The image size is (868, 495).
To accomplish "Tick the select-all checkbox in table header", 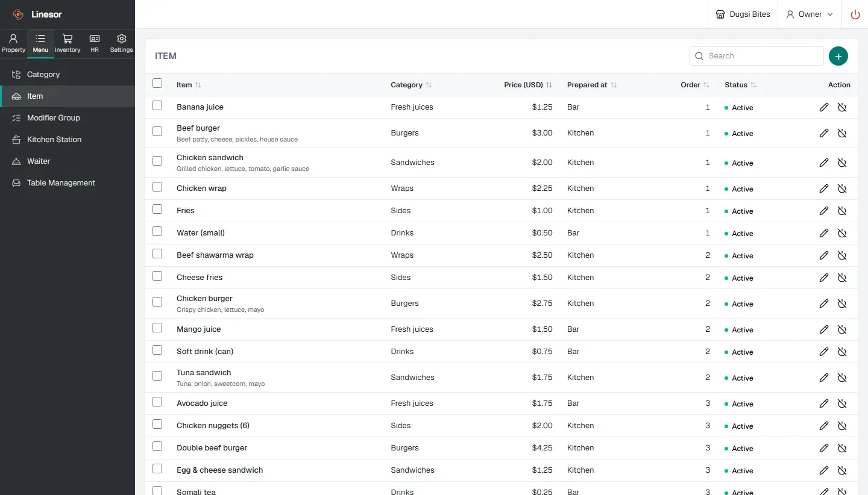I will pyautogui.click(x=157, y=83).
